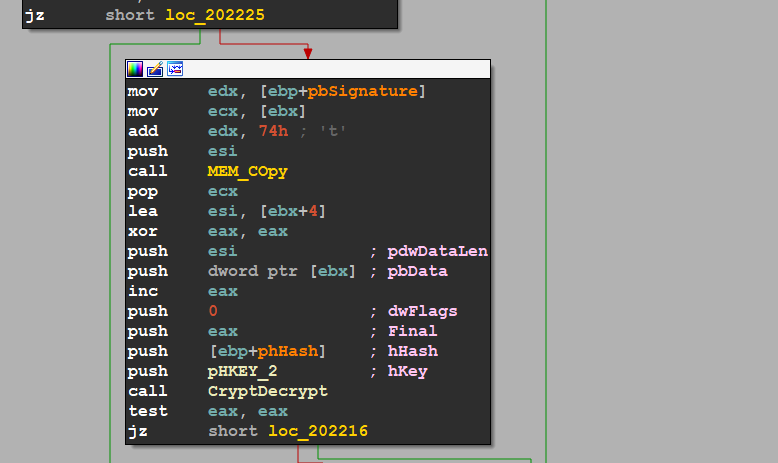
Task: Click the 'dword ptr [ebx]' operand
Action: coord(282,271)
